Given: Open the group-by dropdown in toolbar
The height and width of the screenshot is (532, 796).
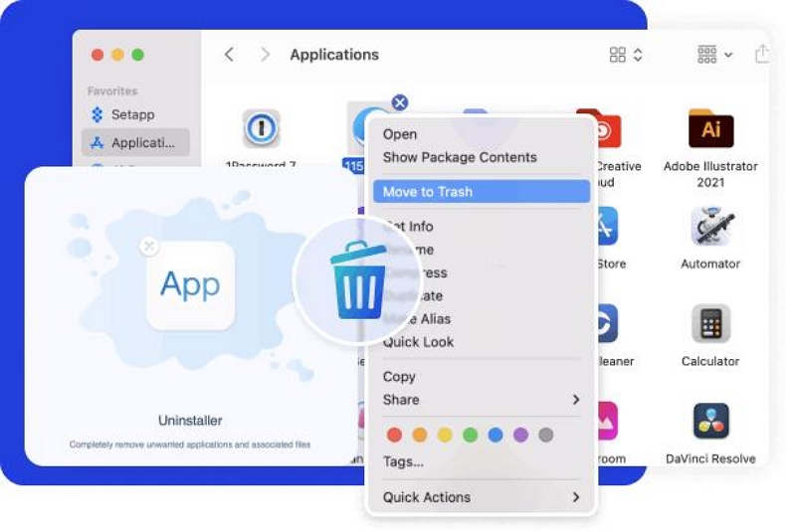Looking at the screenshot, I should pos(714,55).
